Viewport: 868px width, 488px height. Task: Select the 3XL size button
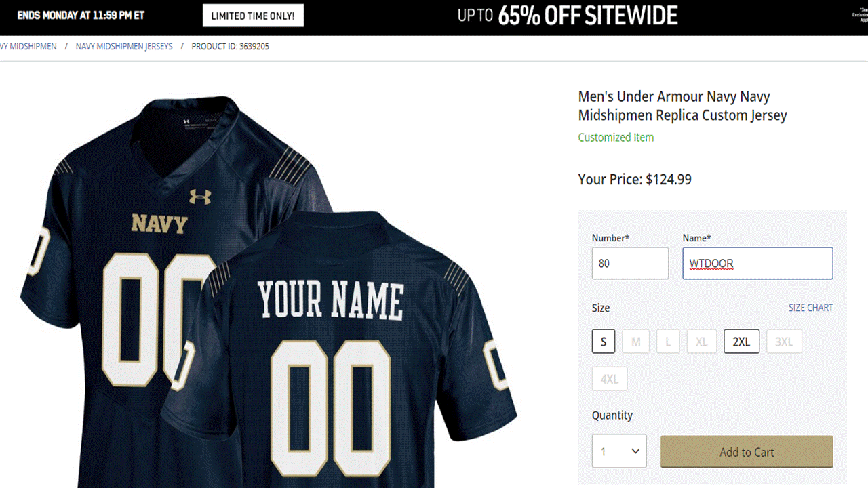click(784, 342)
